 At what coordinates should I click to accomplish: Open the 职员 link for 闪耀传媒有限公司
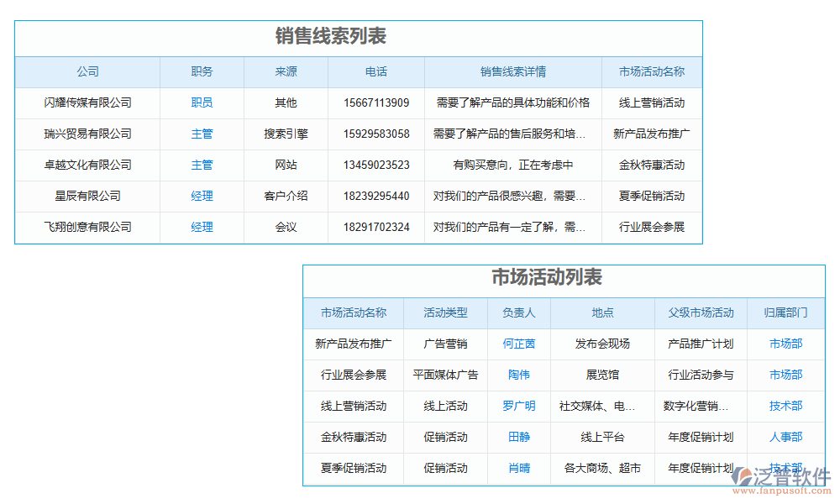(x=202, y=103)
